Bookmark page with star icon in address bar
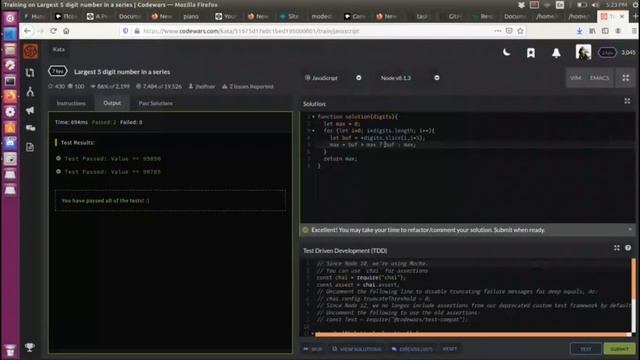Screen dimensions: 640x360 (520, 31)
